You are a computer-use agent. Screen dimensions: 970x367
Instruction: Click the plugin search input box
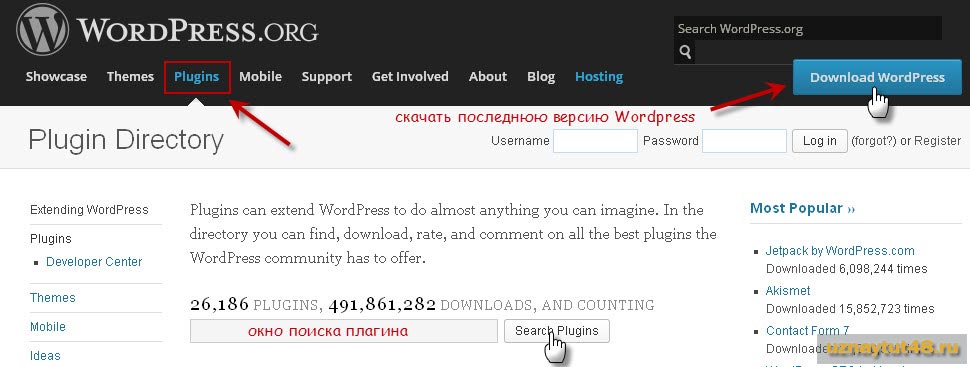(x=343, y=331)
